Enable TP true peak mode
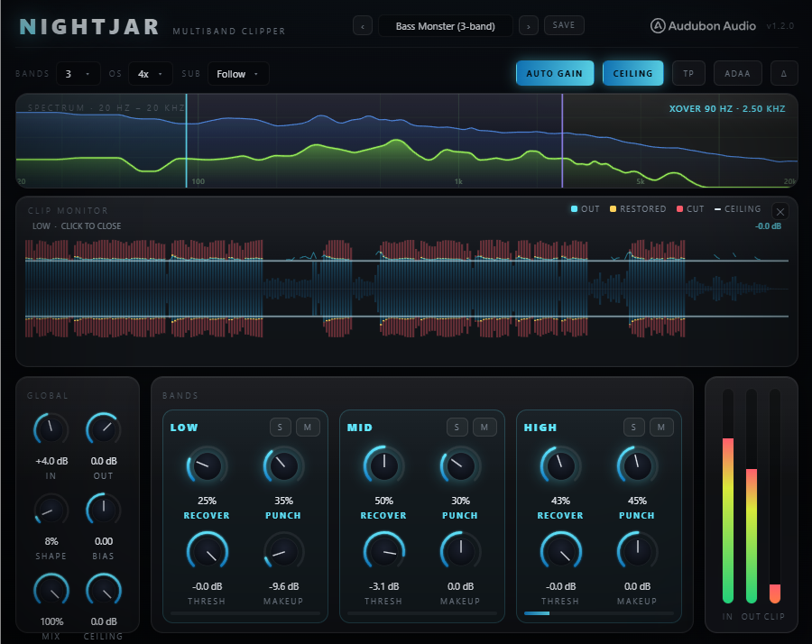Viewport: 812px width, 644px height. pos(688,73)
